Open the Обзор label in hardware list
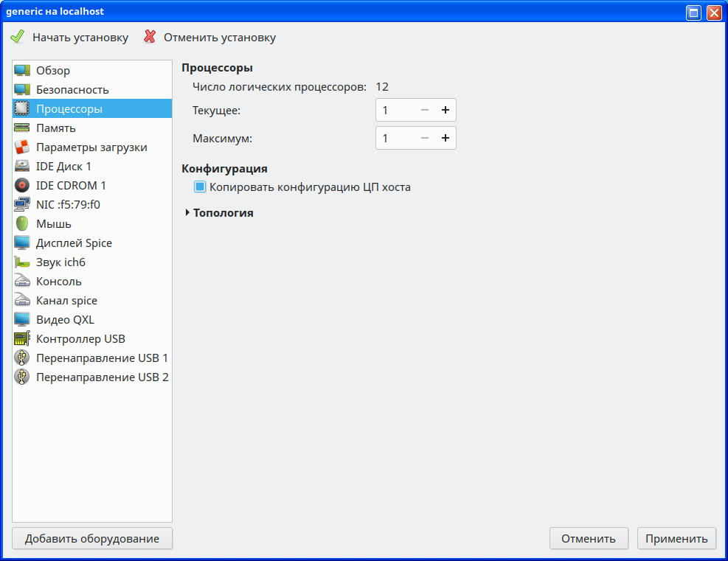This screenshot has width=728, height=561. (53, 71)
